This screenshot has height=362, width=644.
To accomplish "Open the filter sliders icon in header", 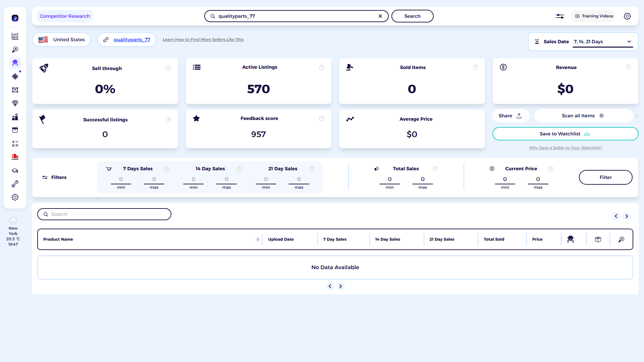I will tap(560, 16).
